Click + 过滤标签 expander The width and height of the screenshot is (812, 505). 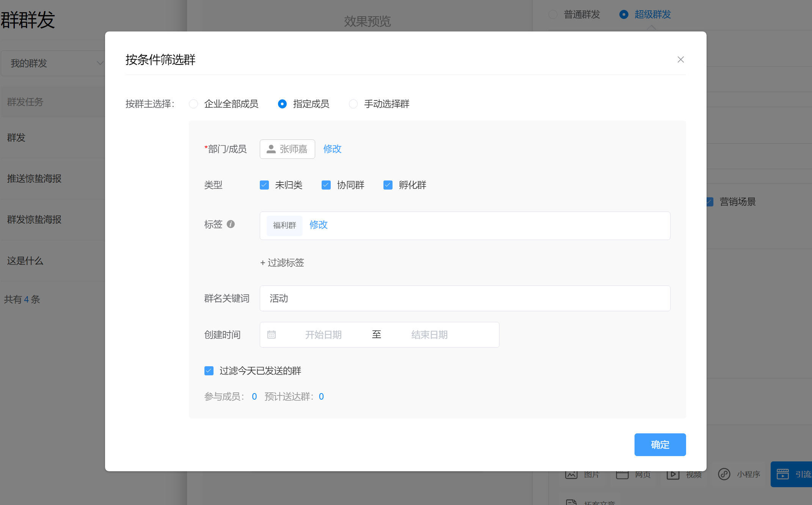[282, 263]
